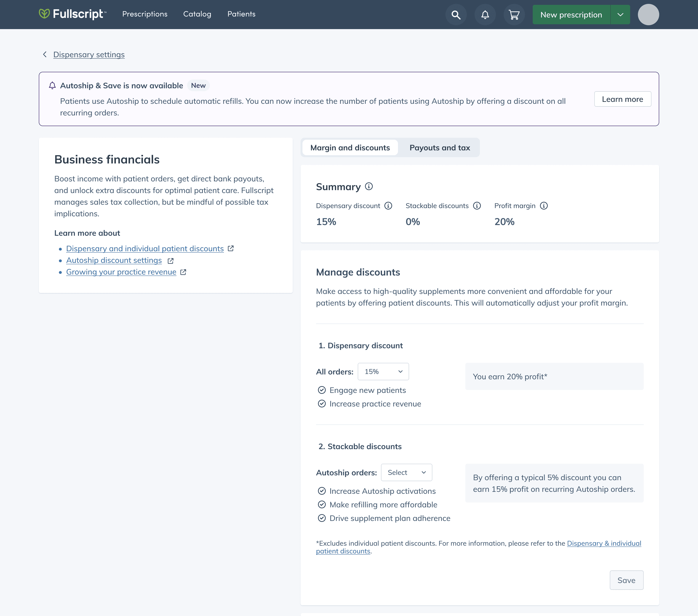
Task: Go to Patients in navigation
Action: click(x=241, y=14)
